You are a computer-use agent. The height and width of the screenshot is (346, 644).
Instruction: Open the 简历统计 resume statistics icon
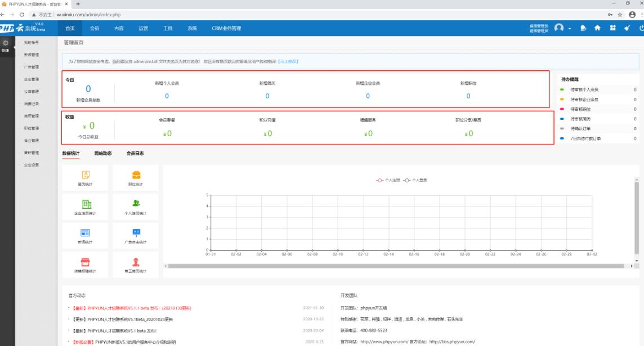(86, 176)
